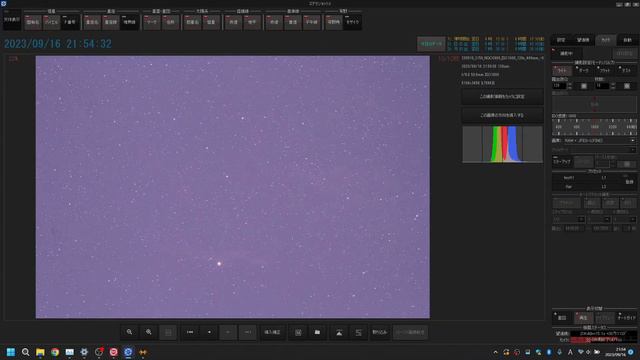The height and width of the screenshot is (360, 640).
Task: Toggle 星雲・星団 名称 display
Action: pyautogui.click(x=171, y=22)
